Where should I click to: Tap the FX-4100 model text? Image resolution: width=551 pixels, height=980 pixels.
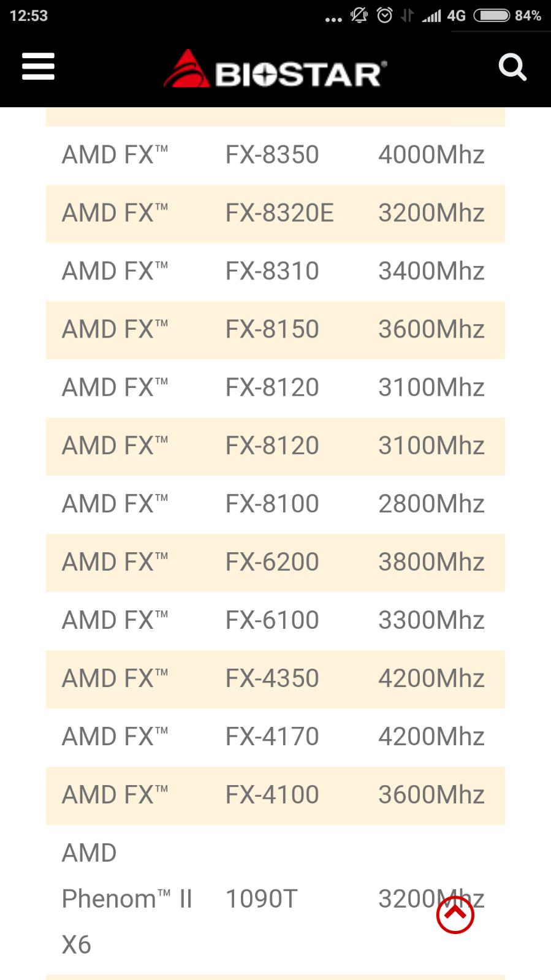coord(272,795)
